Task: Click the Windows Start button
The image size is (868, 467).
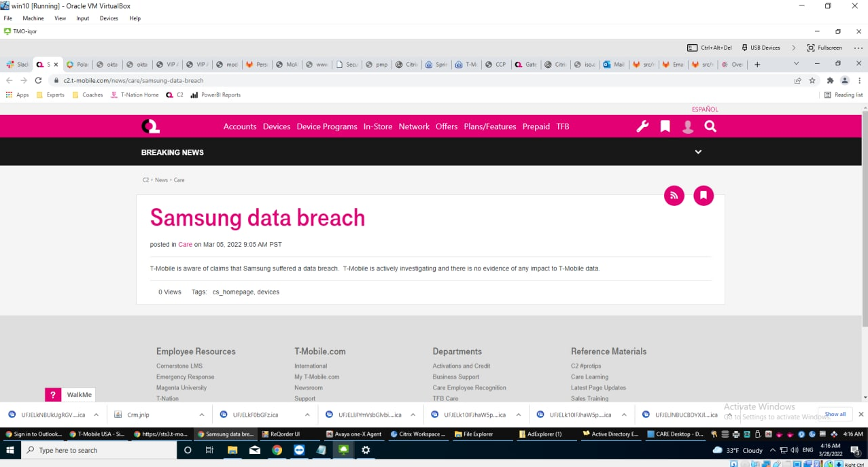Action: 10,450
